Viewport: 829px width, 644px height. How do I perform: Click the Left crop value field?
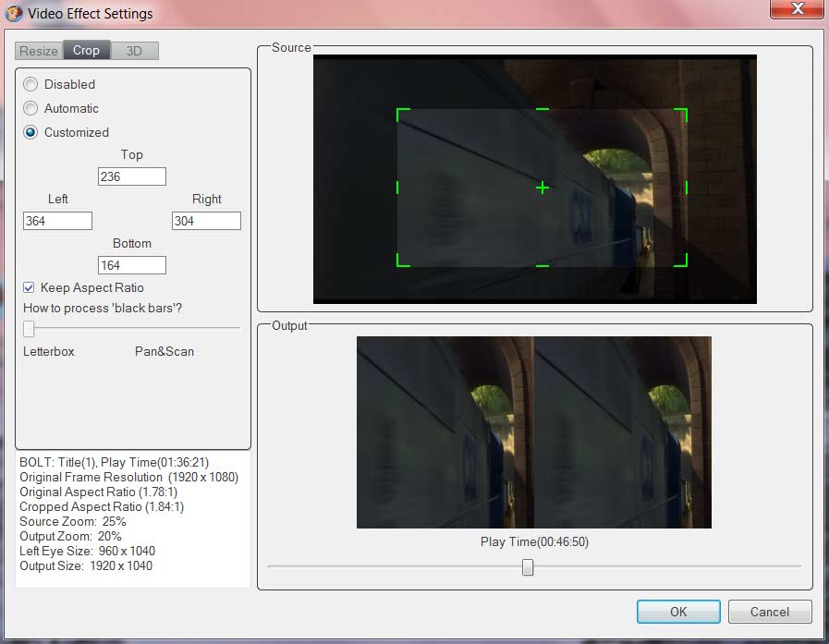(x=57, y=221)
